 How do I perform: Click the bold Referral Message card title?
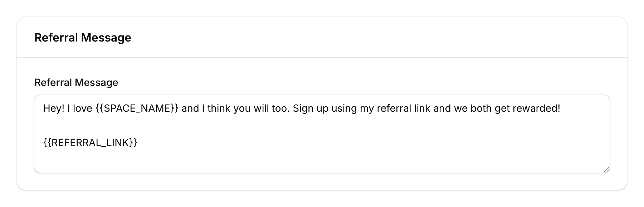(x=83, y=37)
